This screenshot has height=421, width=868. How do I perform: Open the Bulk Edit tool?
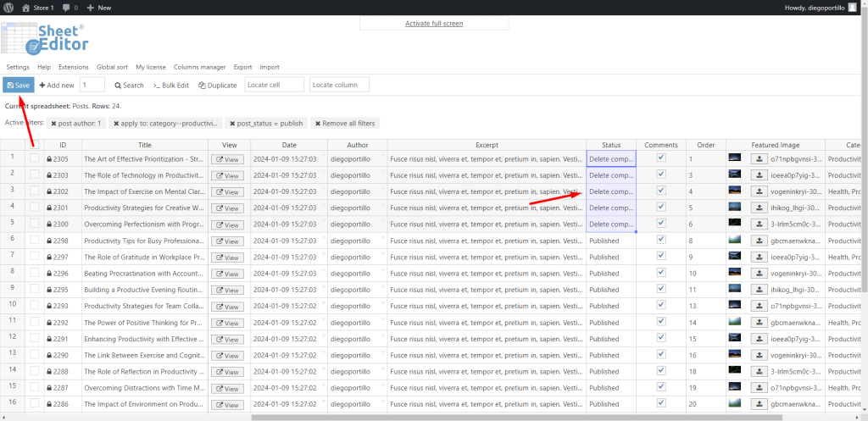[x=171, y=86]
